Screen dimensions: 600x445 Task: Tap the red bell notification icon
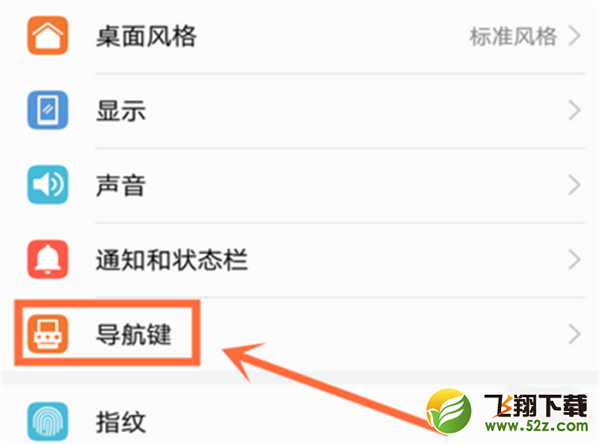point(48,259)
